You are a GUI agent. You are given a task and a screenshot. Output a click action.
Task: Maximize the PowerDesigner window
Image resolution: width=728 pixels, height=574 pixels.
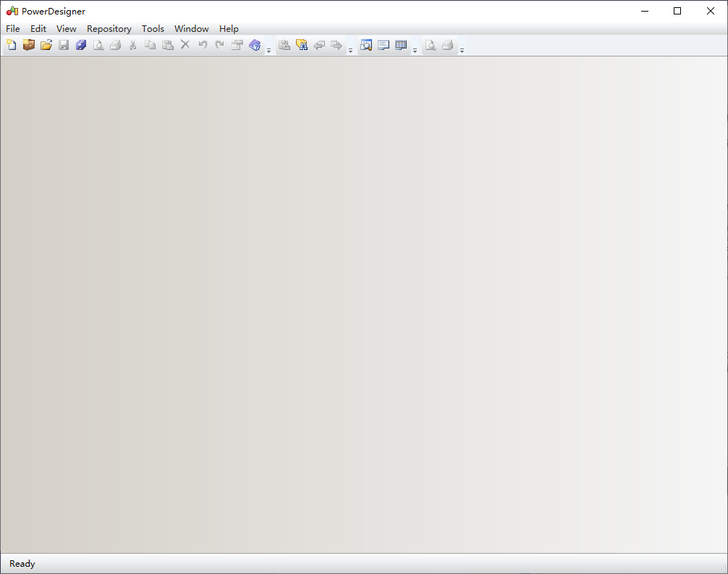[677, 11]
